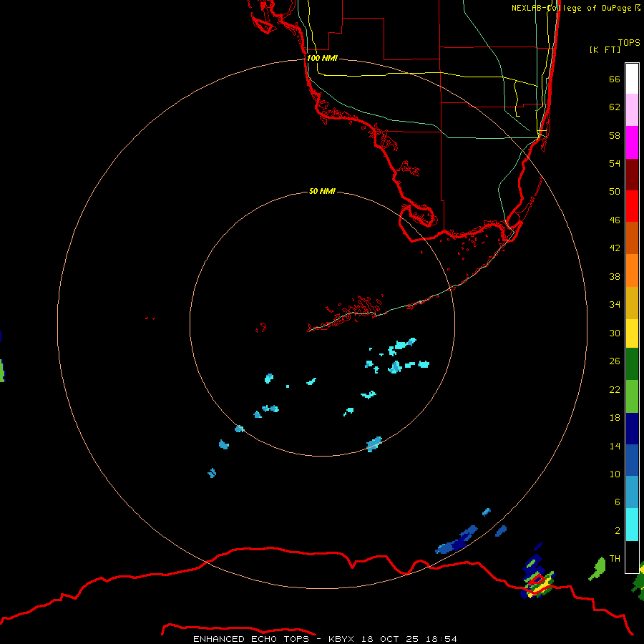
Task: Select the 30 legend value
Action: coord(615,333)
